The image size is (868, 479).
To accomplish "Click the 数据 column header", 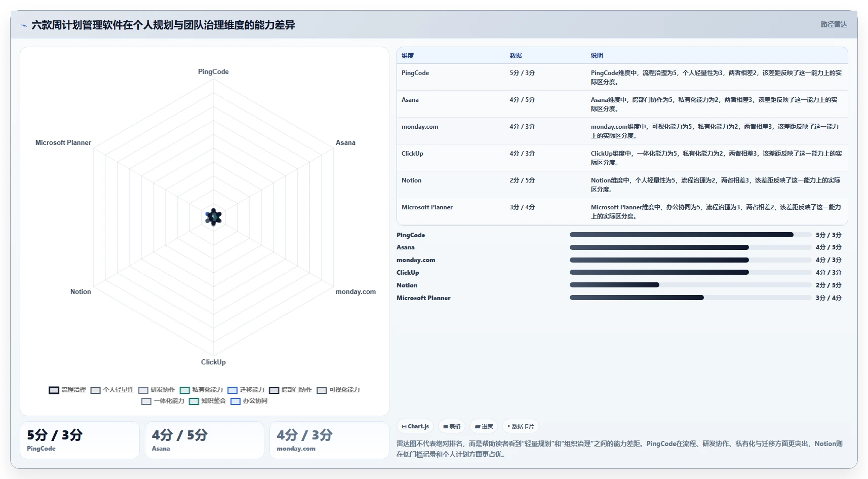I will tap(516, 56).
